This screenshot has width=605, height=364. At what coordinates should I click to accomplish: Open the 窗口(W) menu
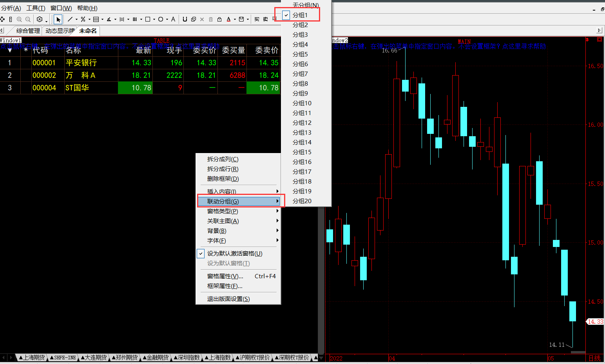click(61, 8)
